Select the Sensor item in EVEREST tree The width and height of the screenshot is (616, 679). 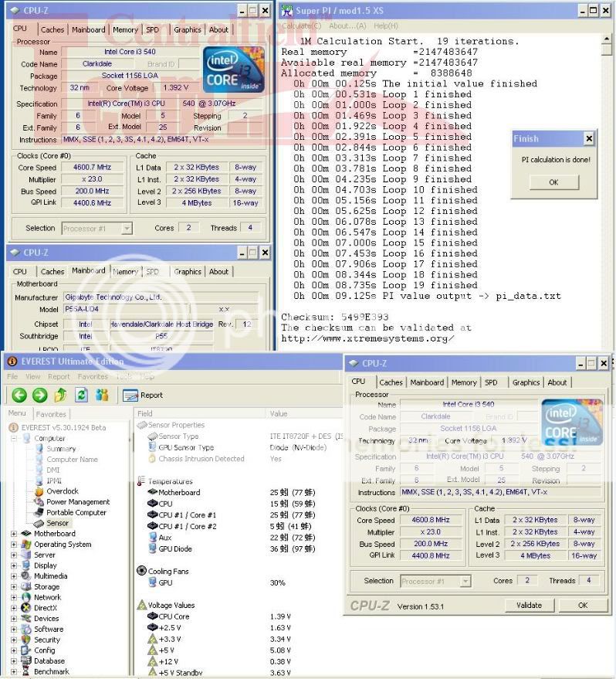pos(57,523)
